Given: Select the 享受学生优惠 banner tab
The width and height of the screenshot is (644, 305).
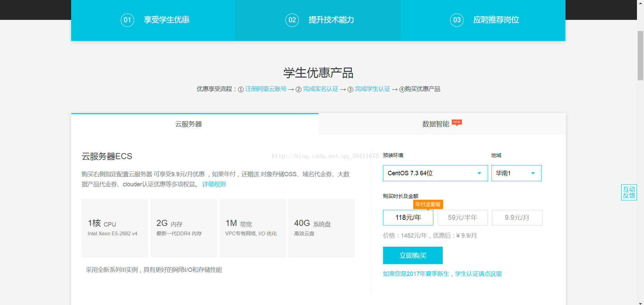Looking at the screenshot, I should [x=153, y=20].
